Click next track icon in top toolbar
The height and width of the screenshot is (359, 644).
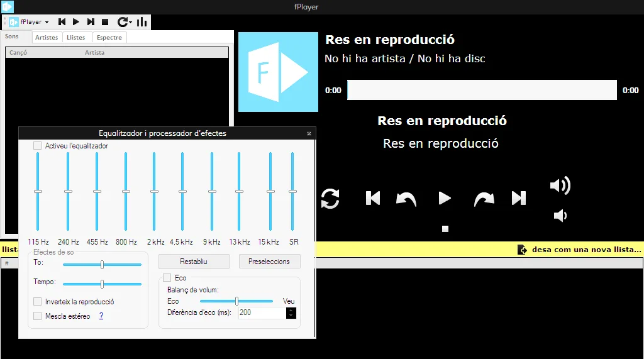click(91, 22)
